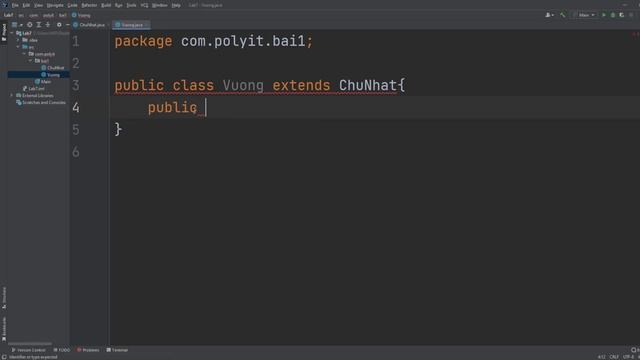Select the Vuong class in project tree

pyautogui.click(x=51, y=75)
